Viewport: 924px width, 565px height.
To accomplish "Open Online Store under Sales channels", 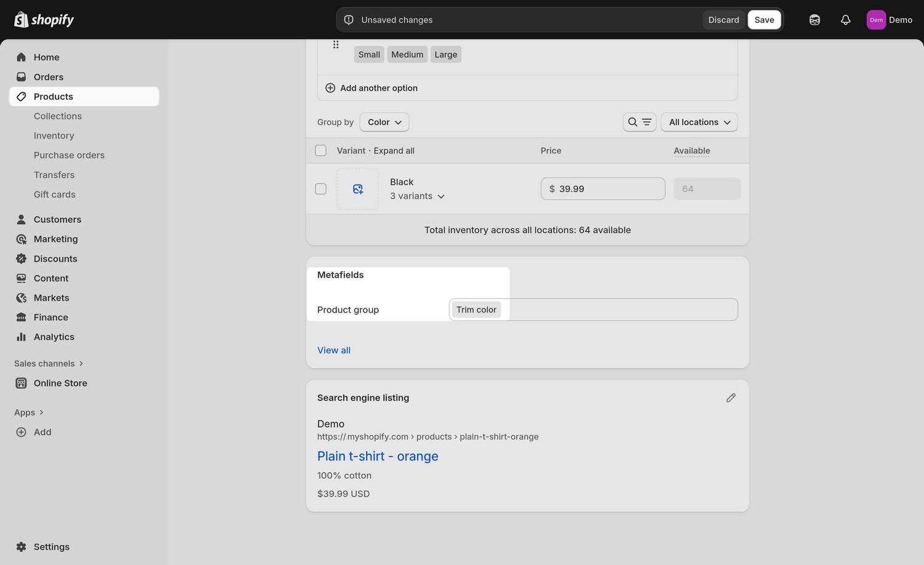I will click(60, 383).
